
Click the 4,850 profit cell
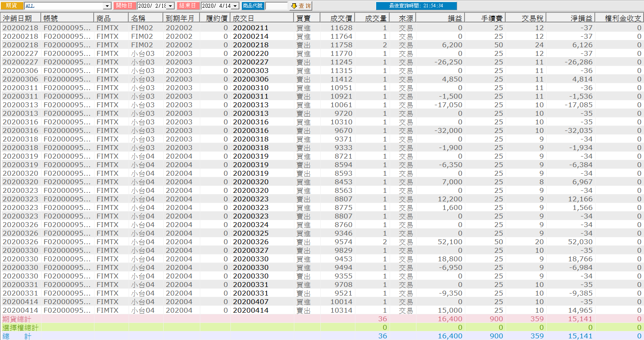point(452,79)
